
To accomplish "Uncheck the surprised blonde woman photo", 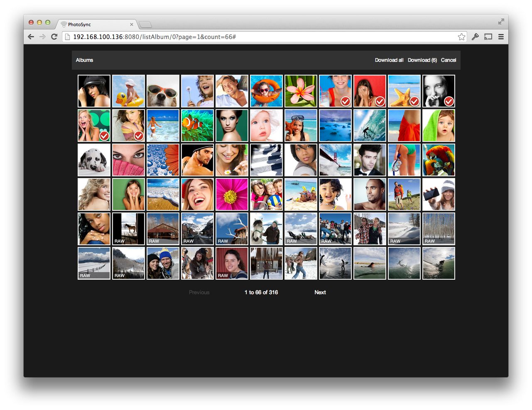I will click(x=104, y=136).
